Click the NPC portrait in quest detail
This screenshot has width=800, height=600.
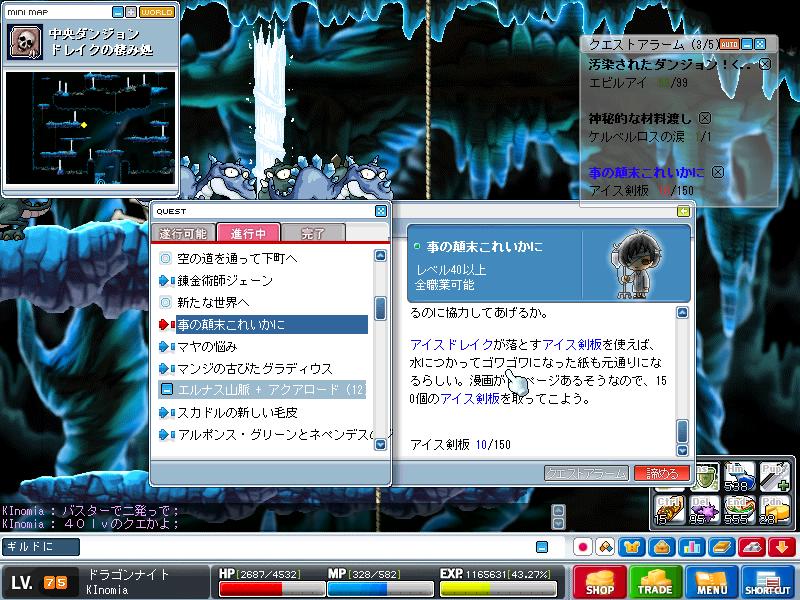pyautogui.click(x=636, y=264)
